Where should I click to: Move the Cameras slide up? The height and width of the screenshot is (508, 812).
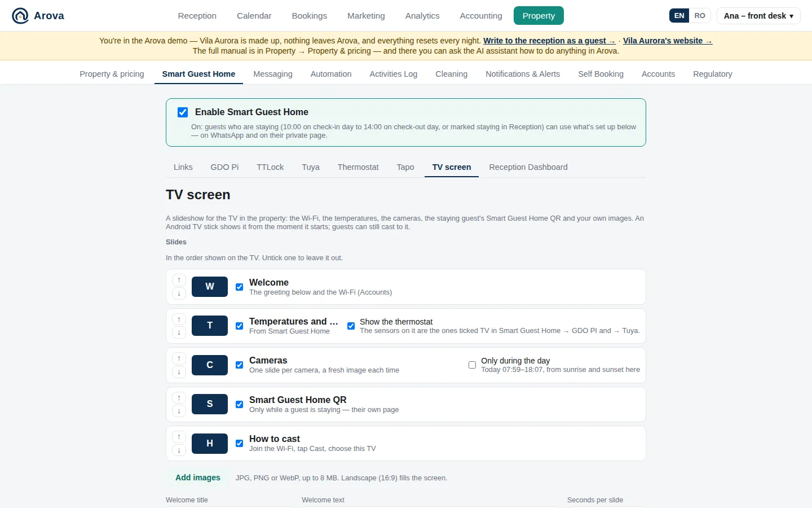(179, 358)
